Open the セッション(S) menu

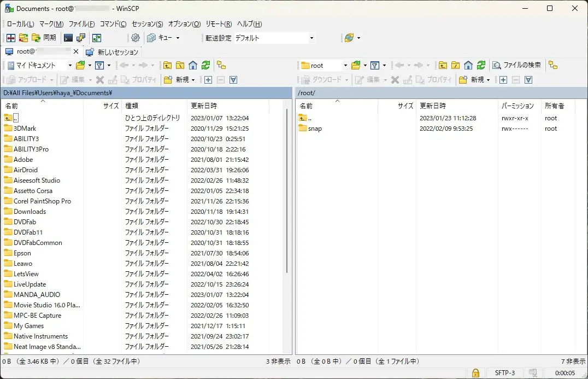click(x=147, y=24)
